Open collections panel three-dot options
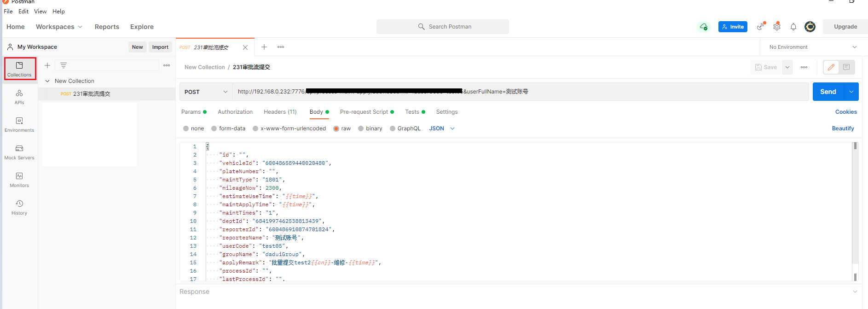The image size is (868, 309). (167, 65)
